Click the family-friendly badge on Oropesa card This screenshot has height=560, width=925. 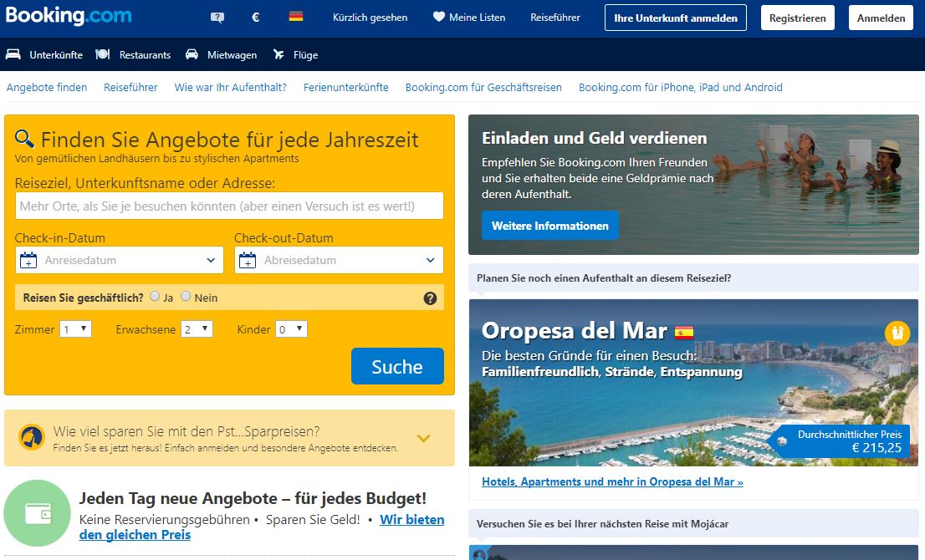coord(897,333)
